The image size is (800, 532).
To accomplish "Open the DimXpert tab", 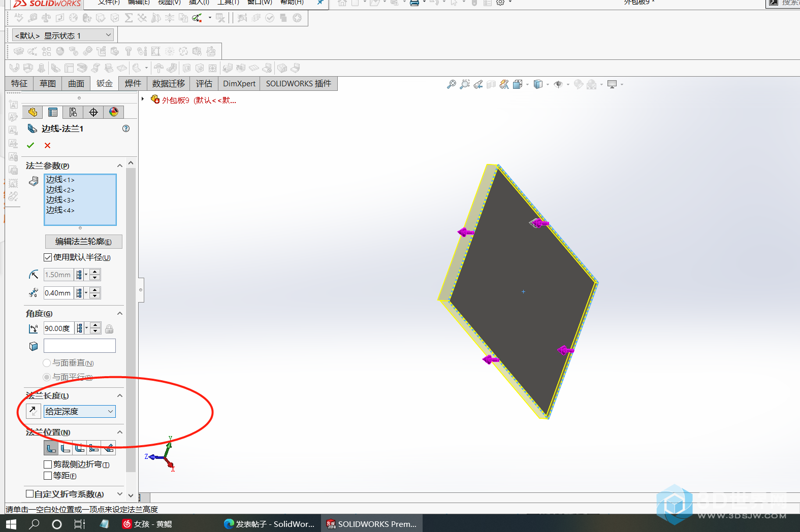I will coord(239,83).
